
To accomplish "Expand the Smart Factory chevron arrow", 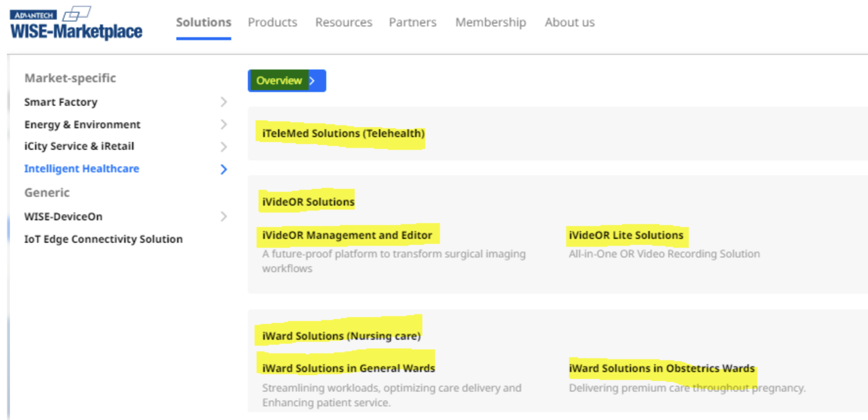I will point(223,102).
